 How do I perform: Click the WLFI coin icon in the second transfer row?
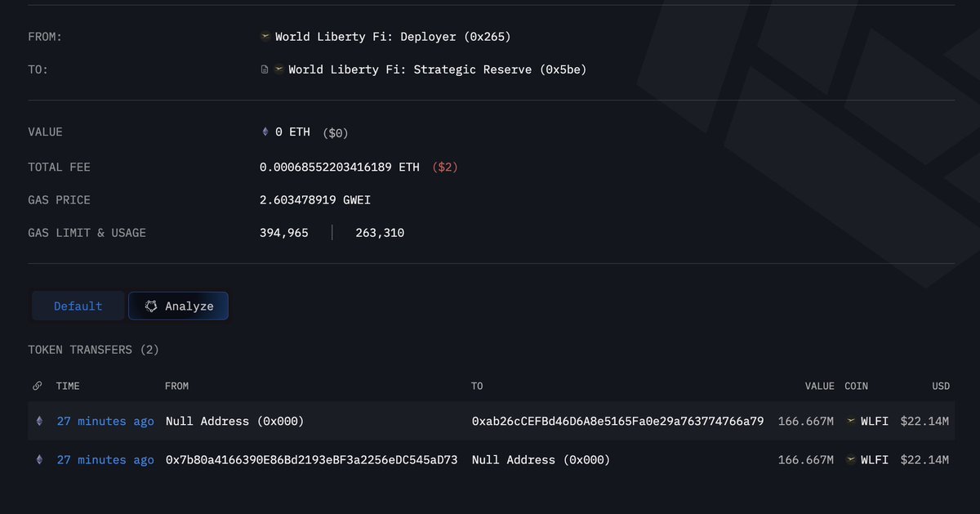[x=851, y=460]
